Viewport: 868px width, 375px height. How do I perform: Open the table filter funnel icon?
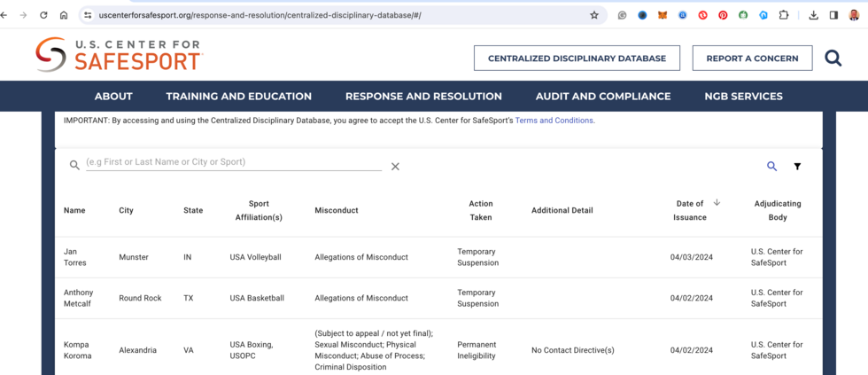pyautogui.click(x=797, y=166)
